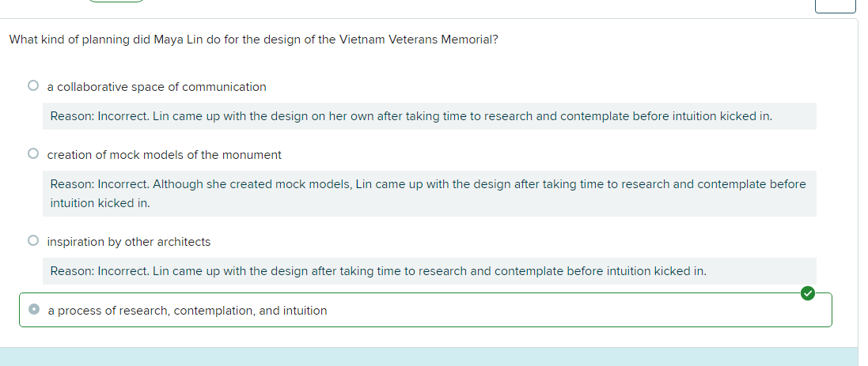Click the "inspiration by other architects" answer text

(x=129, y=242)
